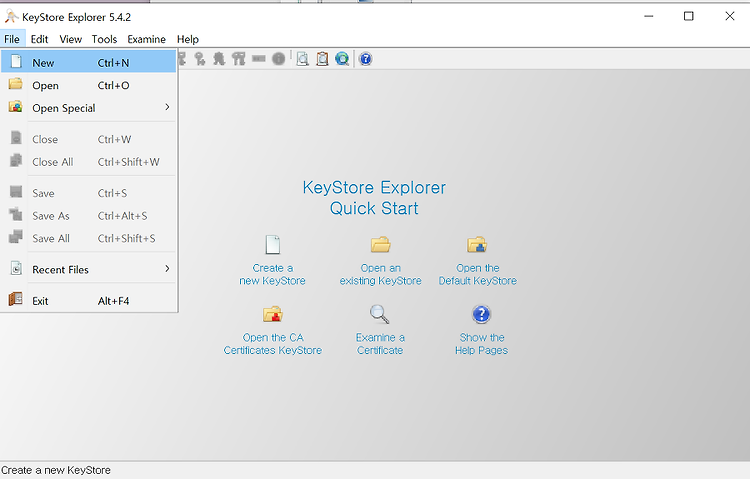Select the Save menu entry
The width and height of the screenshot is (750, 479).
[x=88, y=193]
